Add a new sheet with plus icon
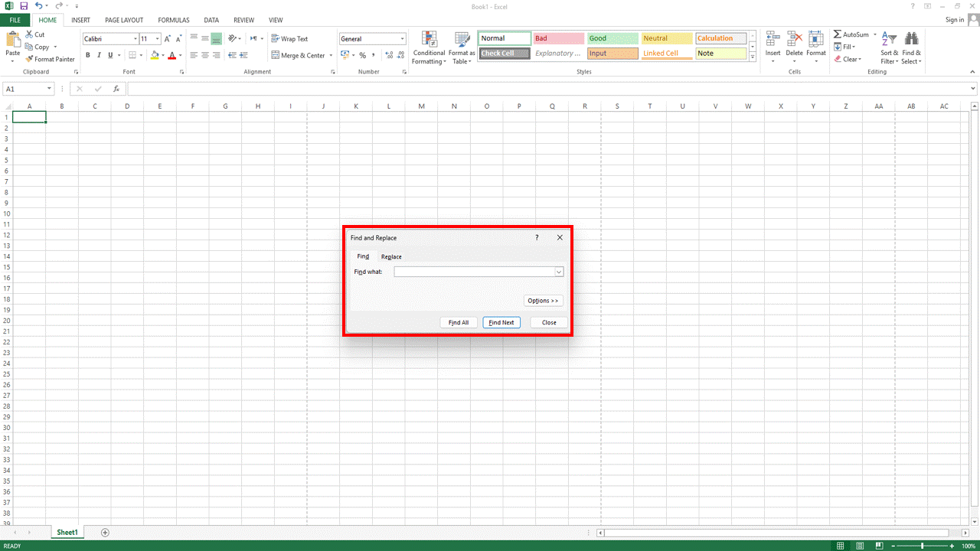 106,533
